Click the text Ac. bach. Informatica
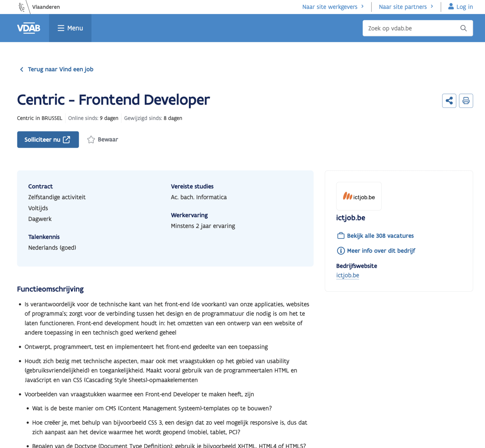The height and width of the screenshot is (448, 485). click(199, 197)
